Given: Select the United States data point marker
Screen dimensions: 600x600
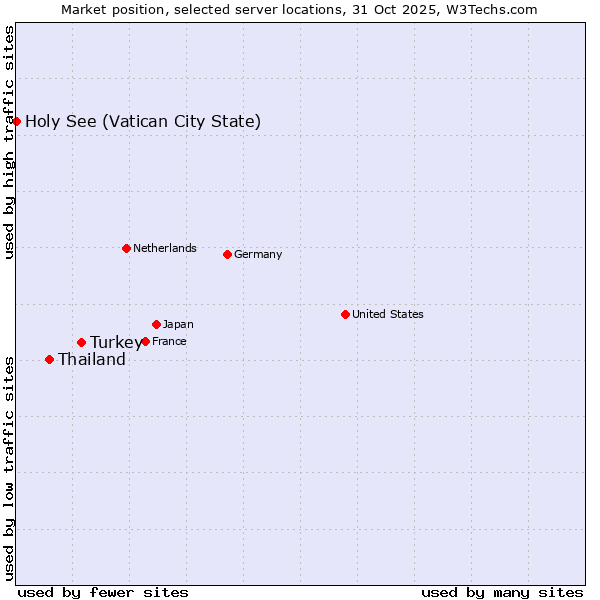Looking at the screenshot, I should [345, 314].
